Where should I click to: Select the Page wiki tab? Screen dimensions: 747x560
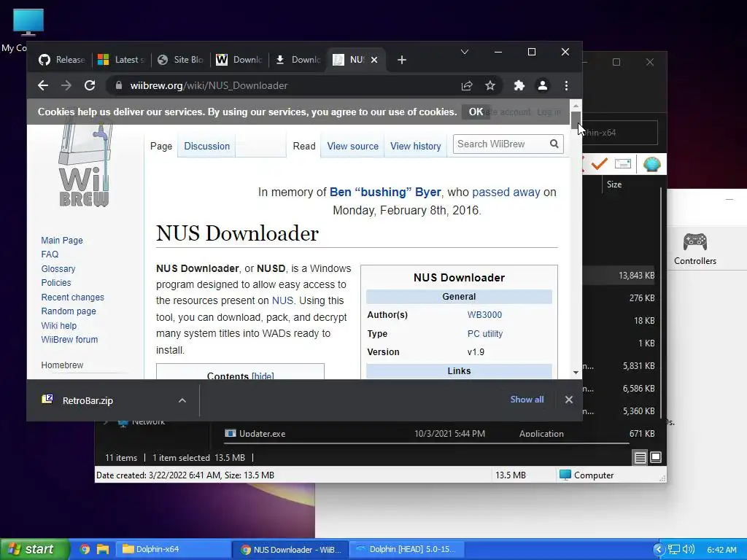(161, 146)
